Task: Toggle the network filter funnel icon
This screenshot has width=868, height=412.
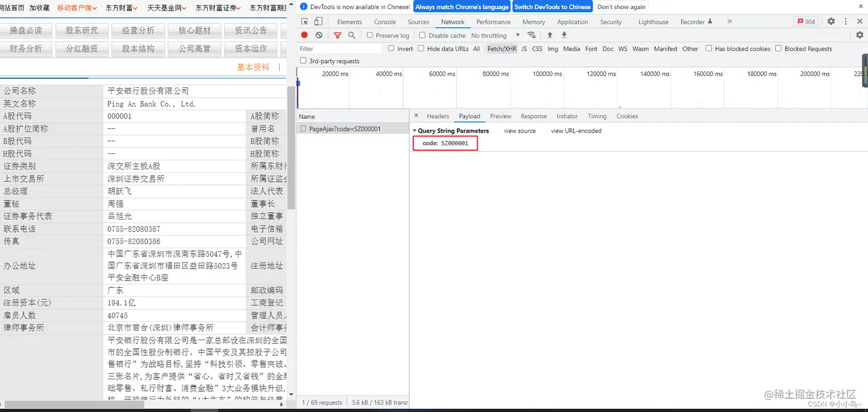Action: [x=338, y=35]
